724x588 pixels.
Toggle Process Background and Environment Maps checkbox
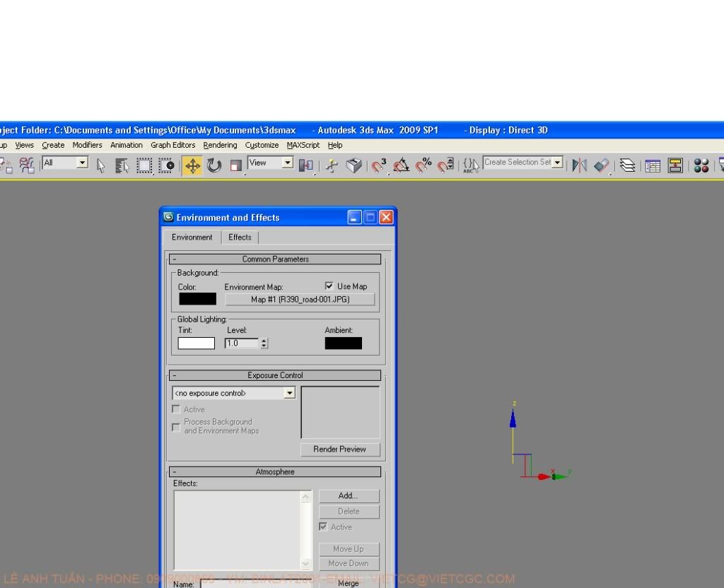[x=176, y=427]
